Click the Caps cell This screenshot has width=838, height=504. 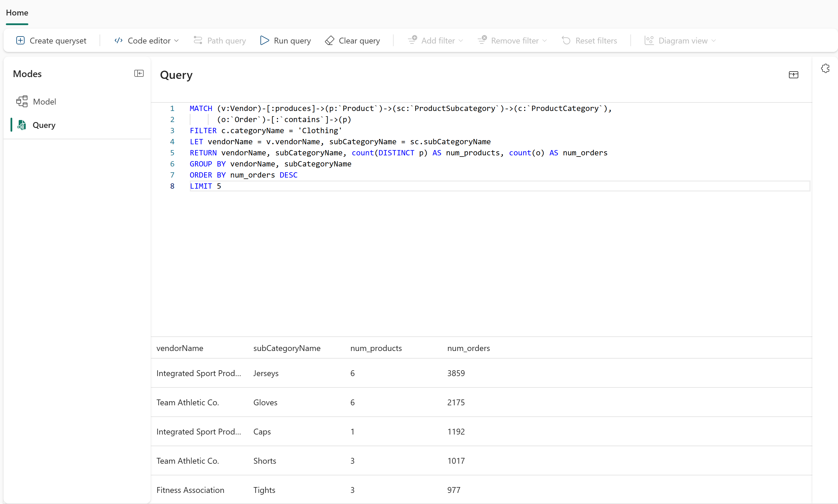coord(262,432)
